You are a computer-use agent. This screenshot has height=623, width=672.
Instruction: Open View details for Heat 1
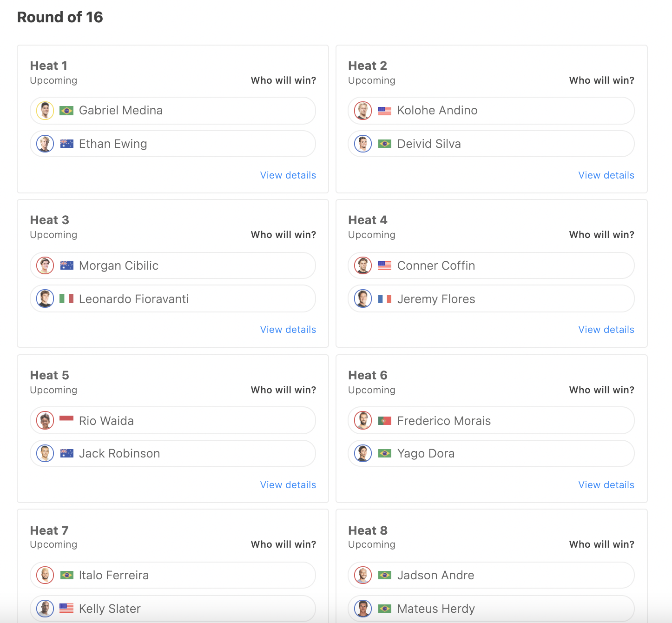pos(288,175)
